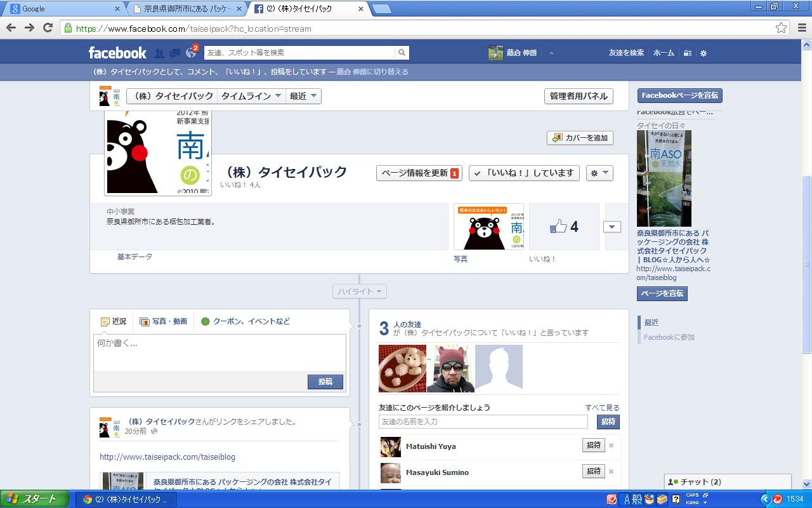Click the 招待 button beside the name field
This screenshot has width=812, height=508.
pyautogui.click(x=608, y=422)
